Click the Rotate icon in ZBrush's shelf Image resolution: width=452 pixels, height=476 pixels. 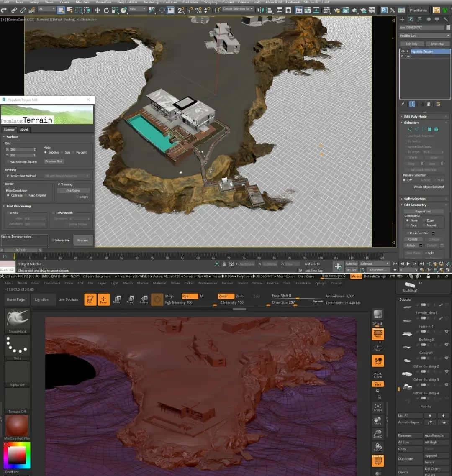tap(144, 299)
